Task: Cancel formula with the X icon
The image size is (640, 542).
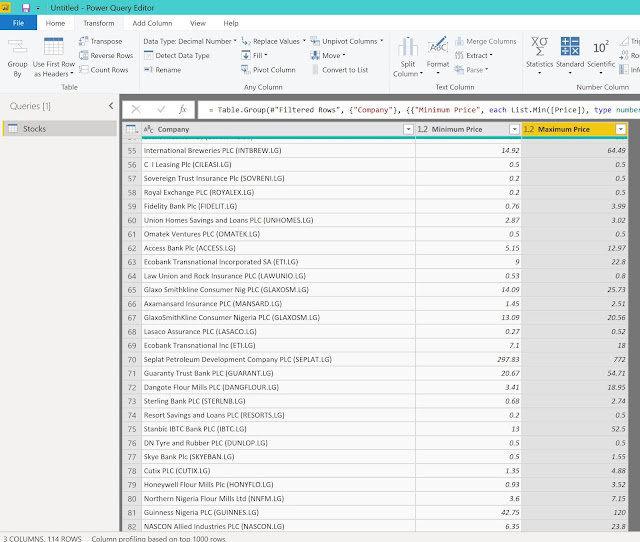Action: (x=136, y=109)
